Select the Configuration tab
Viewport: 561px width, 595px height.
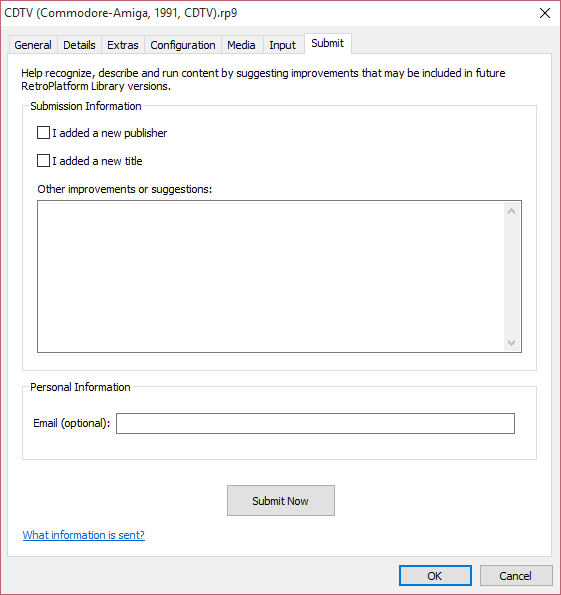[x=183, y=45]
